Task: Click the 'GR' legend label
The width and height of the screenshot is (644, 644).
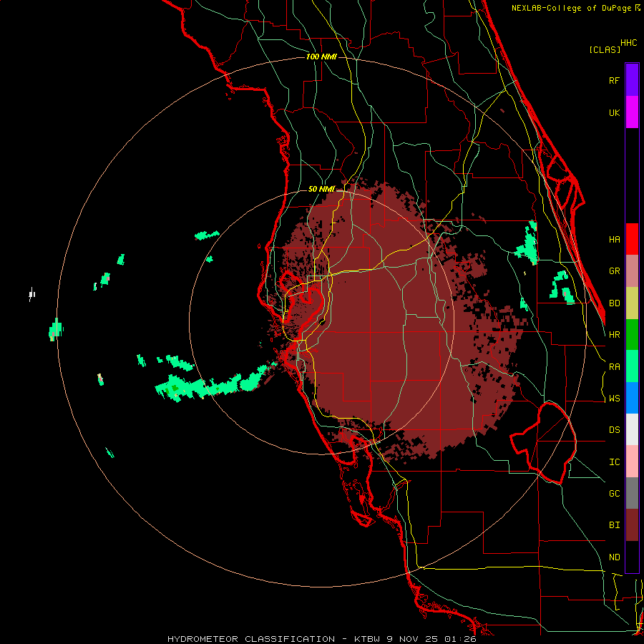Action: pos(614,271)
